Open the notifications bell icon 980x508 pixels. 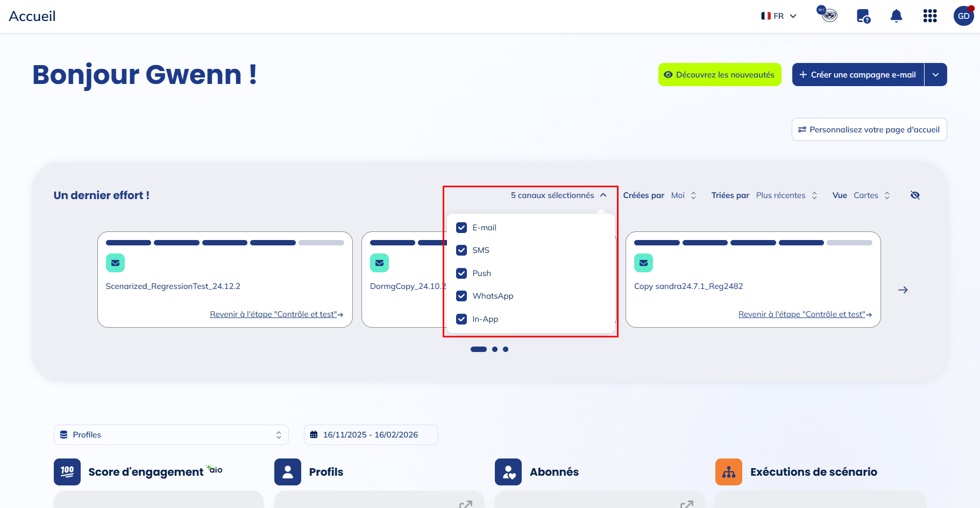tap(896, 16)
